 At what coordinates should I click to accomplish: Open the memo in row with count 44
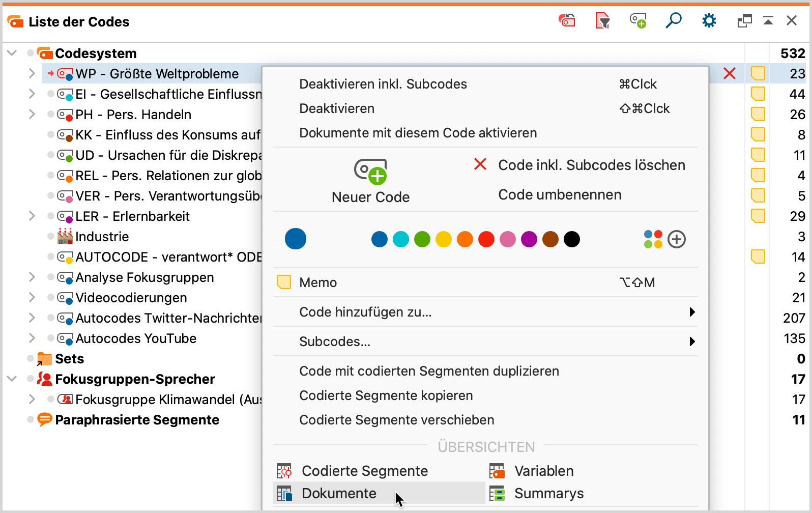tap(758, 94)
